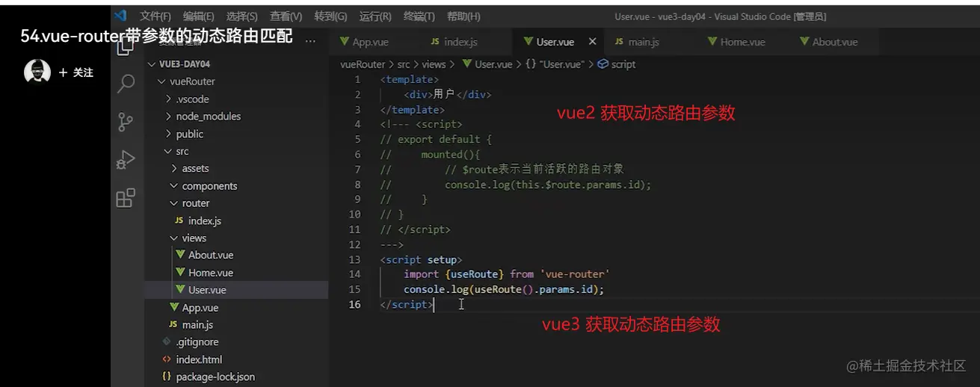Open the Search view in activity bar
Viewport: 980px width, 387px height.
point(126,83)
